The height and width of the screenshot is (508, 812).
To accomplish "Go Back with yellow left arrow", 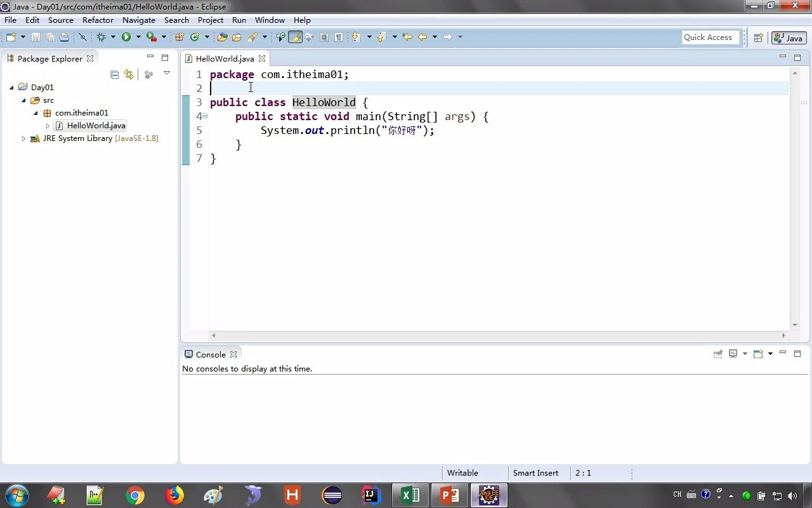I will pyautogui.click(x=422, y=37).
